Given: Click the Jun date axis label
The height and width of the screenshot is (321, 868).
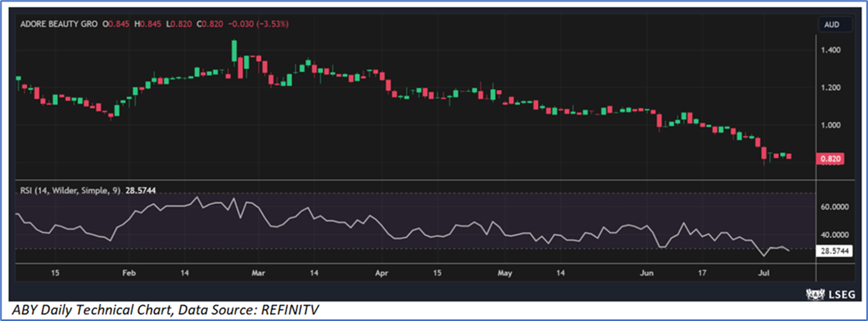Looking at the screenshot, I should (x=646, y=273).
